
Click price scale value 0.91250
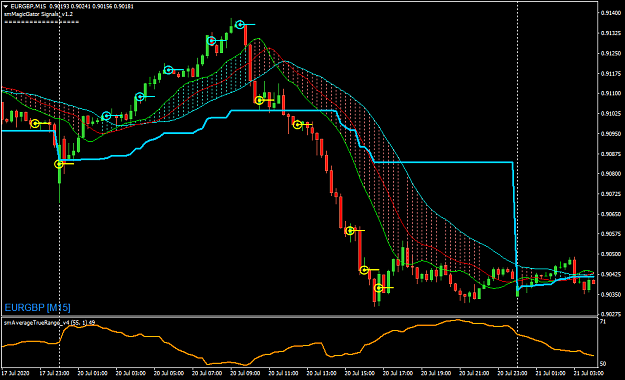(x=611, y=53)
